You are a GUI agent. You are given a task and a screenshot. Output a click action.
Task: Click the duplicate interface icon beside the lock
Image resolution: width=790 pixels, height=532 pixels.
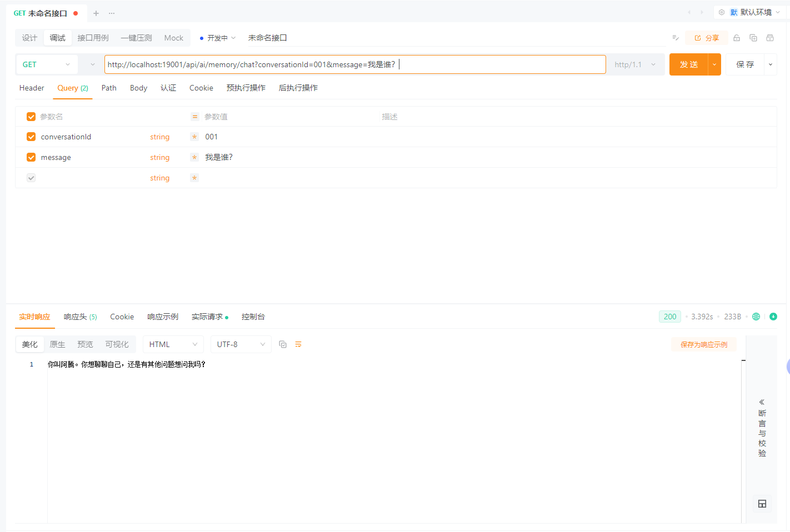tap(753, 38)
